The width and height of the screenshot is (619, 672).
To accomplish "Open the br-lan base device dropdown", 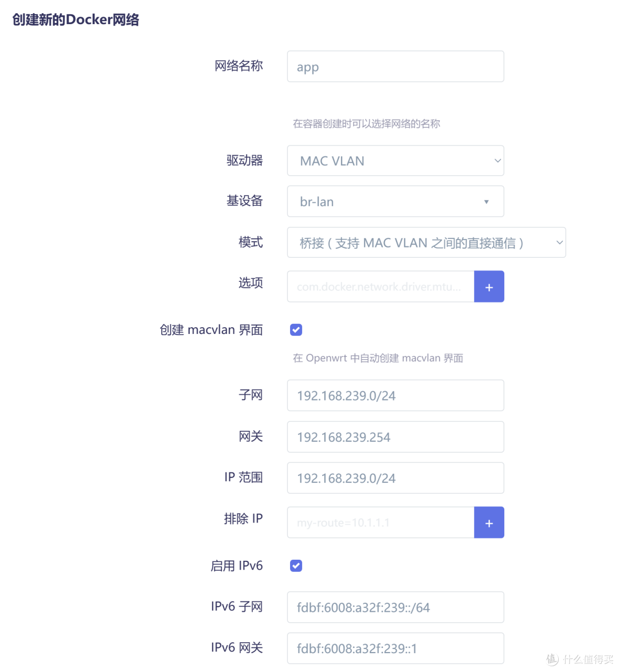I will pyautogui.click(x=395, y=201).
